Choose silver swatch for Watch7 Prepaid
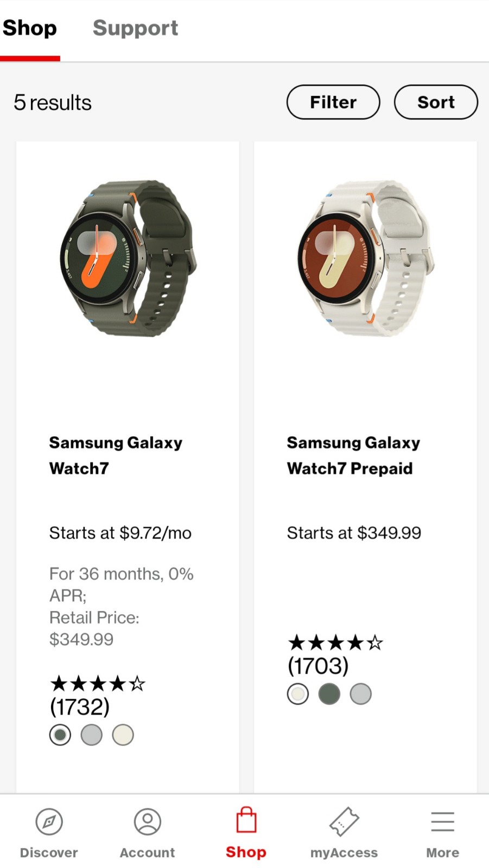The width and height of the screenshot is (489, 868). coord(361,694)
